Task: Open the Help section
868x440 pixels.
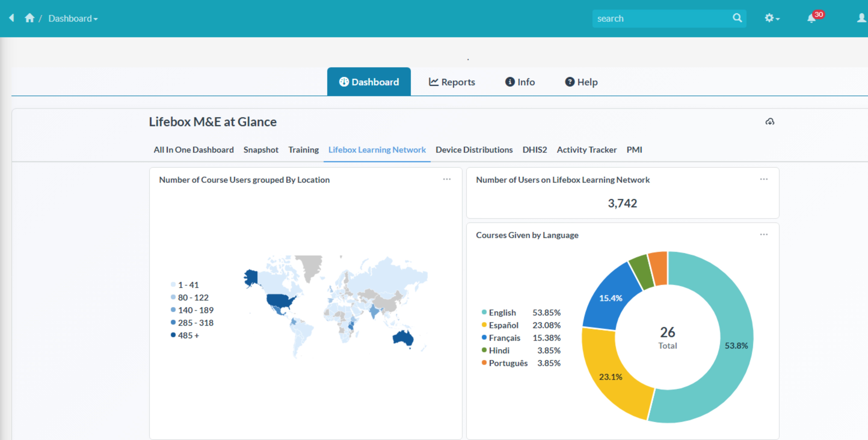Action: click(x=581, y=82)
